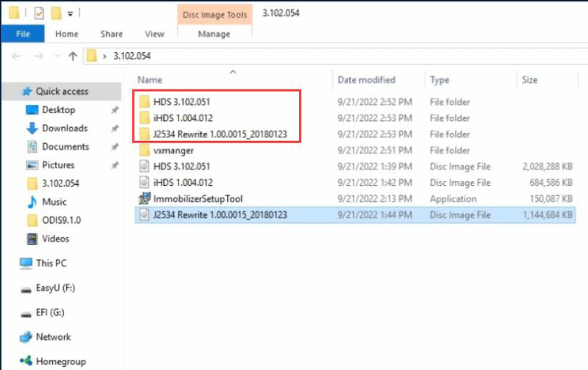
Task: Launch the ImmobilizerSetupTool application icon
Action: tap(144, 198)
